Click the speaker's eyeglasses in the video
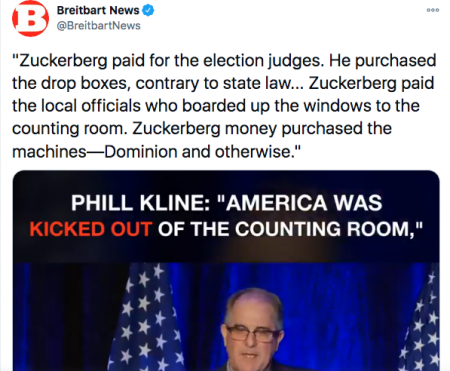 pos(253,333)
